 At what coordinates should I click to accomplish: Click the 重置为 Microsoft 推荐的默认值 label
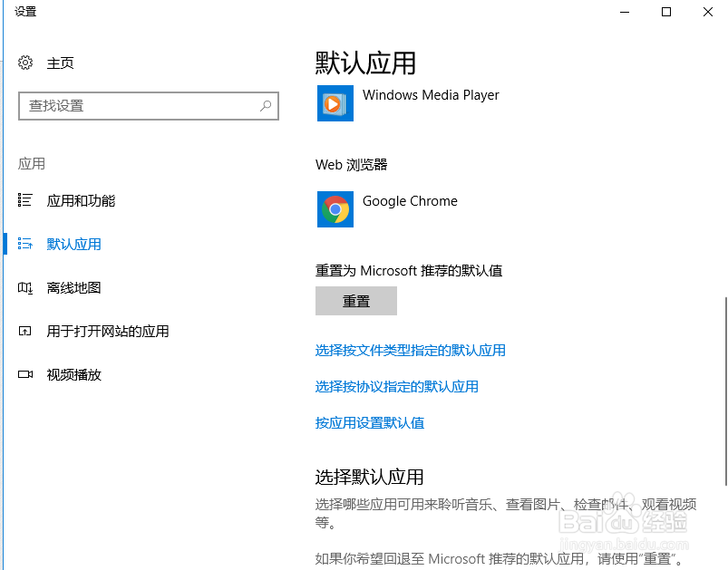click(409, 271)
